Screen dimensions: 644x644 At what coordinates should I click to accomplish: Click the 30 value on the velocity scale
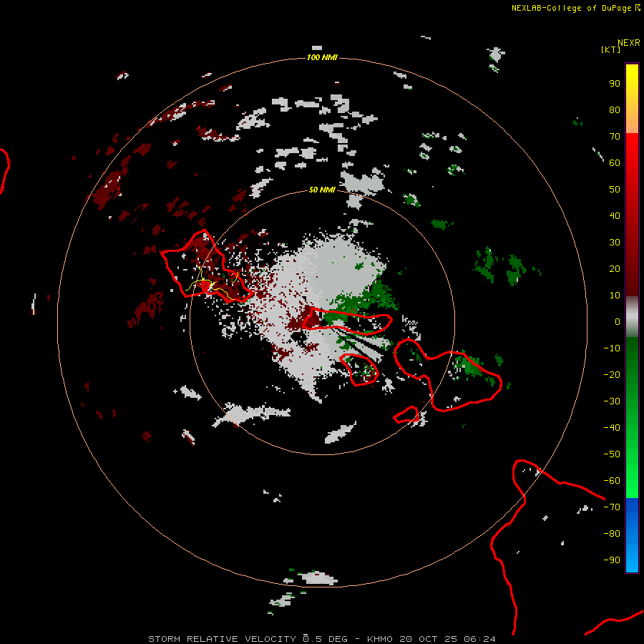pyautogui.click(x=615, y=243)
